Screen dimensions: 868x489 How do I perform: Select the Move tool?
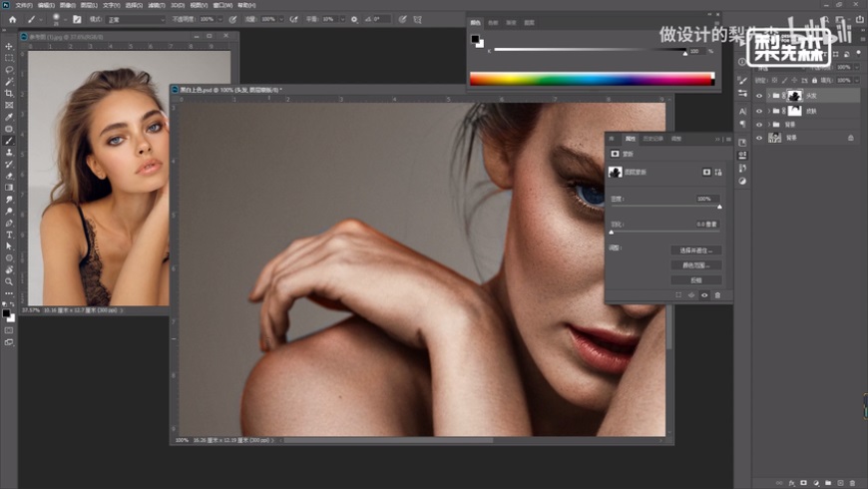(9, 47)
